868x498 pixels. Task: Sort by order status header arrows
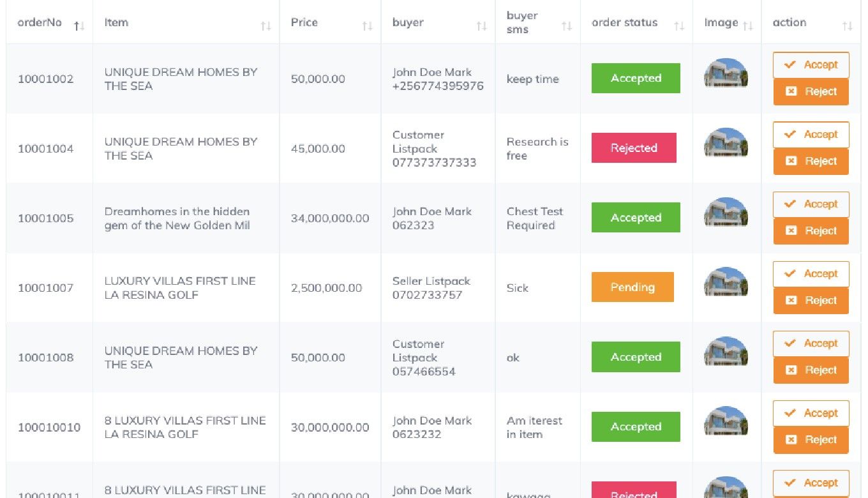point(679,26)
